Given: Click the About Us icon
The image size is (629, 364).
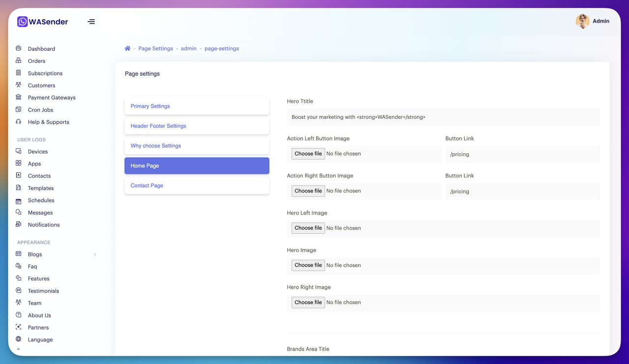Looking at the screenshot, I should point(19,315).
